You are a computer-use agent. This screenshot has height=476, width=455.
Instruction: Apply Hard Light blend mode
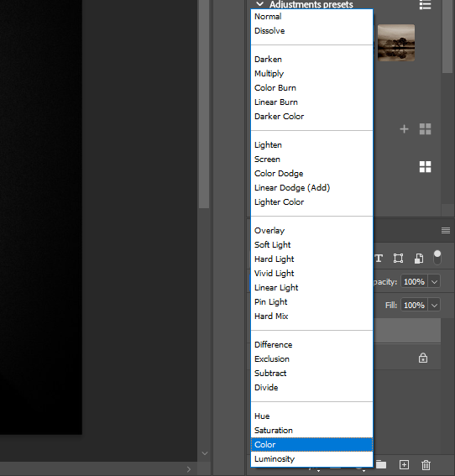pos(311,259)
